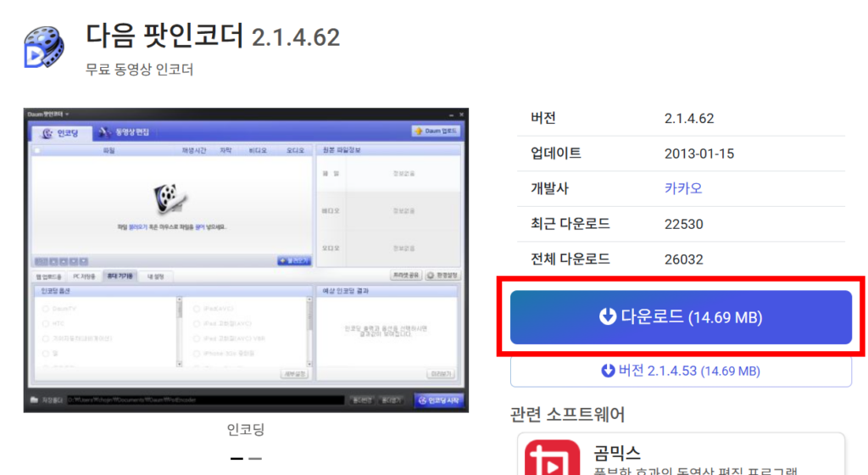Viewport: 868px width, 475px height.
Task: Click the 업데이트 row label
Action: click(x=556, y=154)
